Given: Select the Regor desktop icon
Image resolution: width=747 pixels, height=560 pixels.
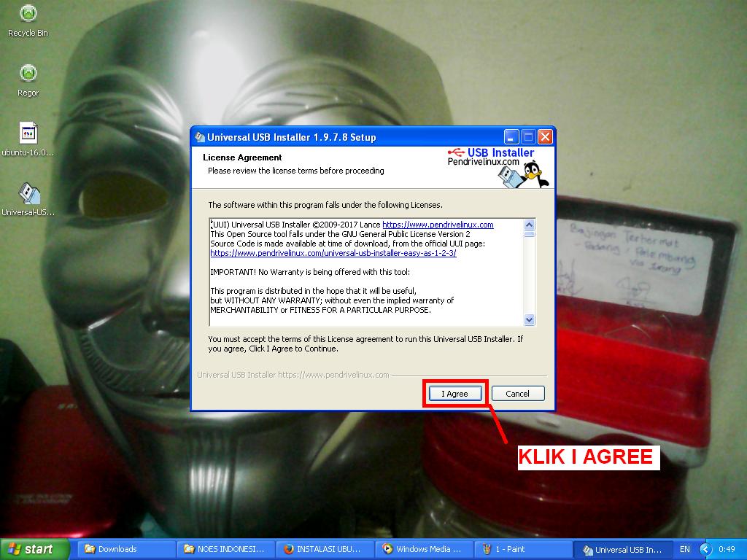Looking at the screenshot, I should point(28,80).
